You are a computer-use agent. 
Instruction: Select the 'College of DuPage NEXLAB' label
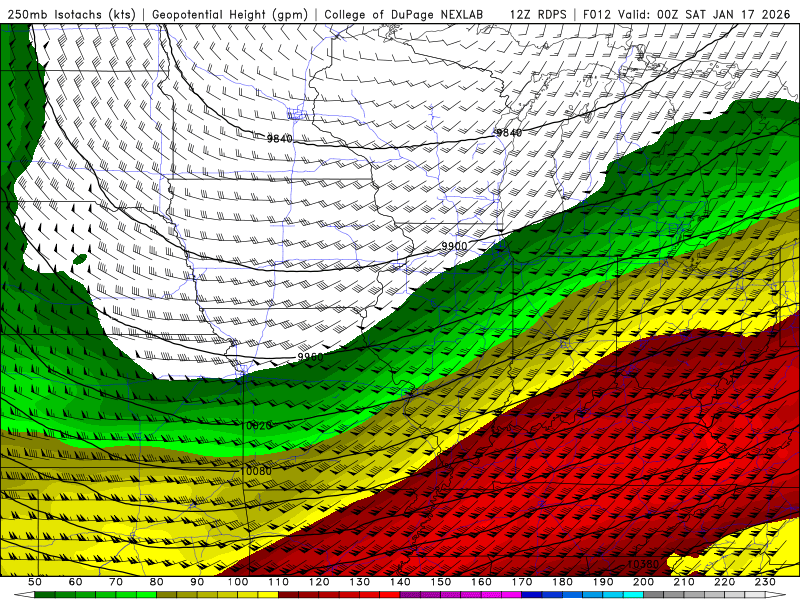point(404,15)
